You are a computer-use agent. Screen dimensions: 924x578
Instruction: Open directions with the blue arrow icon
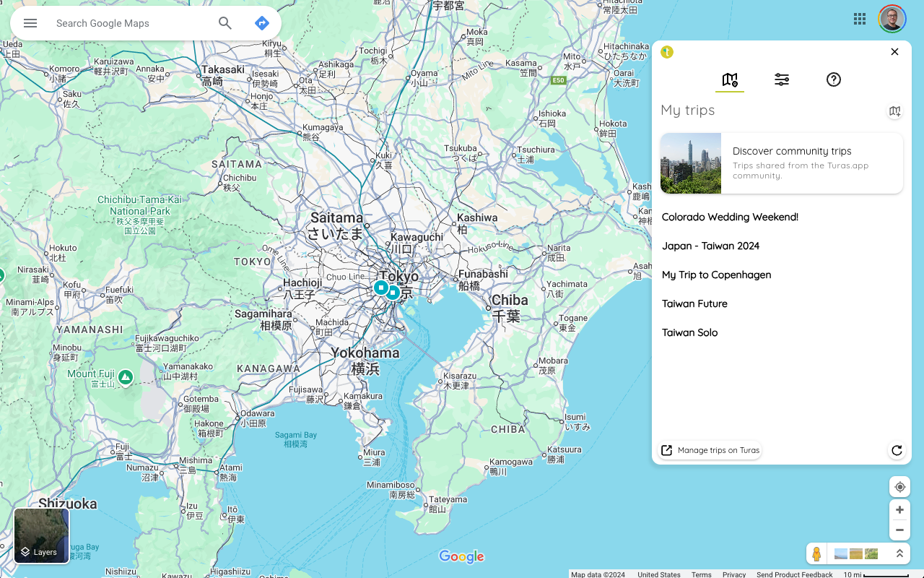262,23
